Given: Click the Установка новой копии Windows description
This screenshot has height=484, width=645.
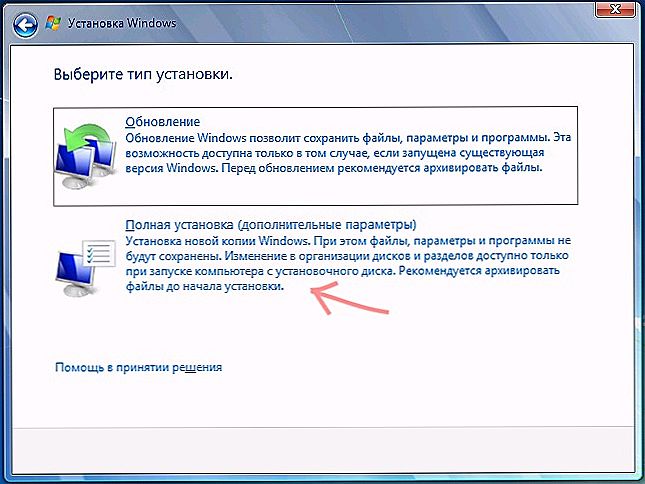Looking at the screenshot, I should pyautogui.click(x=348, y=263).
